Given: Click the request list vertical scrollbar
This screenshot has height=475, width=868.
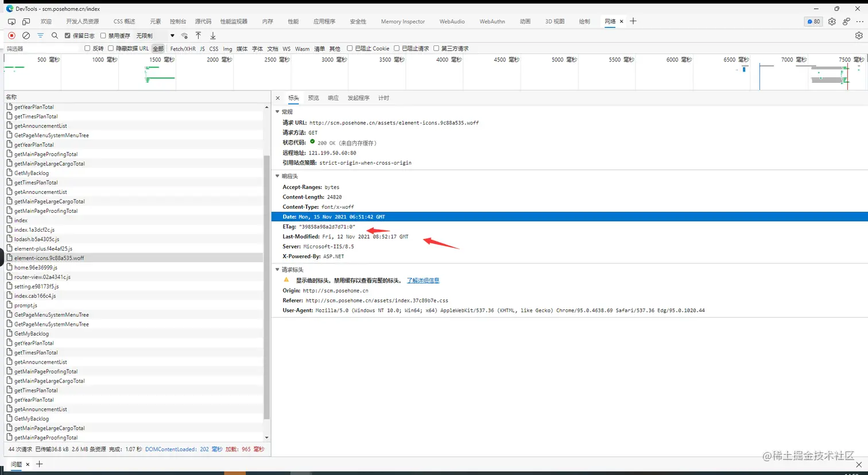Looking at the screenshot, I should click(x=266, y=287).
